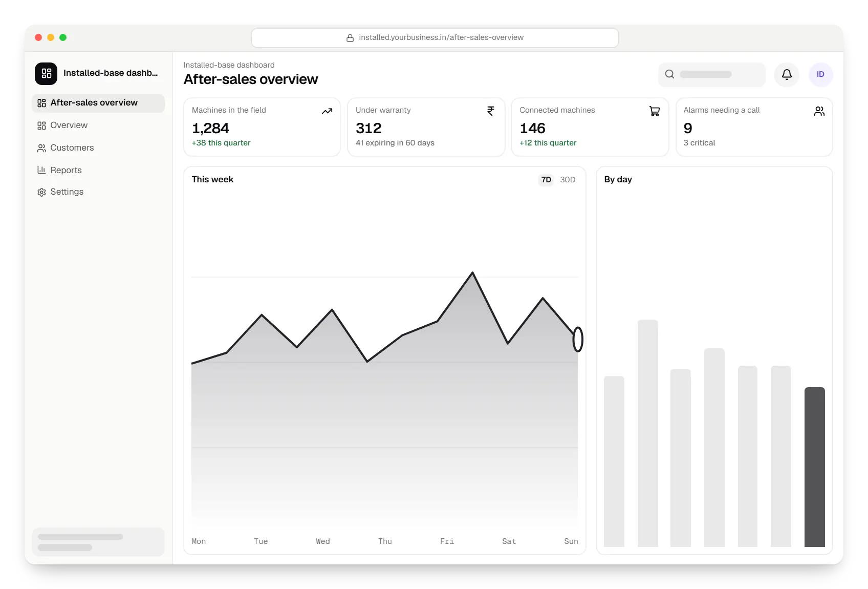Click the rupee icon on Under warranty card
This screenshot has width=868, height=589.
click(x=491, y=111)
